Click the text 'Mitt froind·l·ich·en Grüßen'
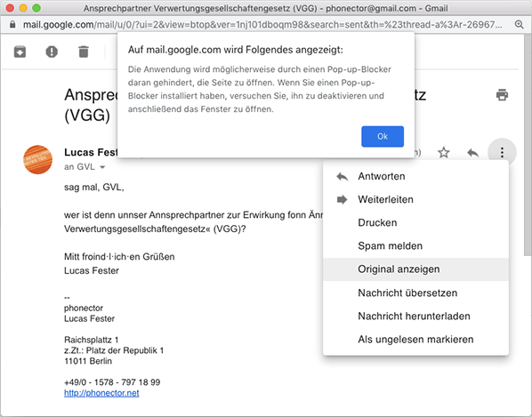This screenshot has height=417, width=532. click(119, 257)
